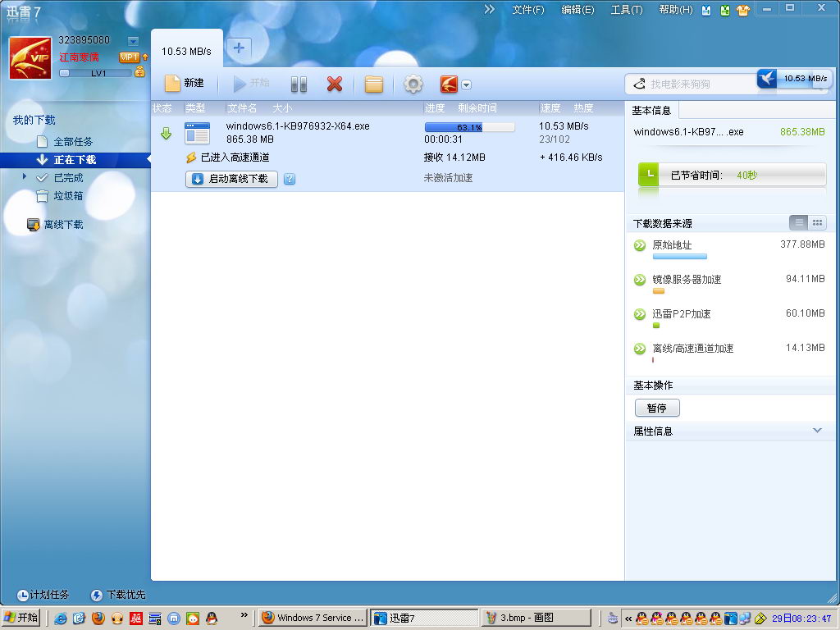This screenshot has height=630, width=840.
Task: Click the pause icon on the toolbar
Action: pyautogui.click(x=298, y=84)
